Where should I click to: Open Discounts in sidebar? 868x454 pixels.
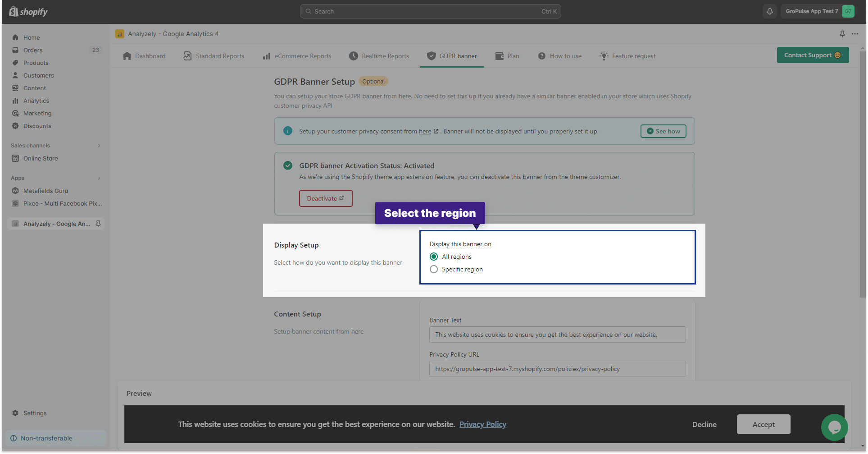37,126
